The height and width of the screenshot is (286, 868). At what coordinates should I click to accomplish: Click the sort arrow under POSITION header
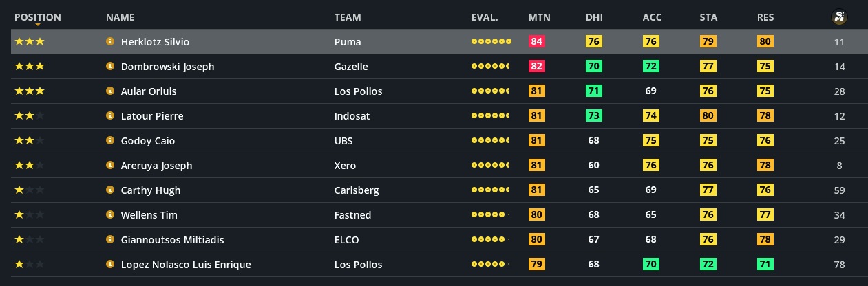click(x=38, y=25)
